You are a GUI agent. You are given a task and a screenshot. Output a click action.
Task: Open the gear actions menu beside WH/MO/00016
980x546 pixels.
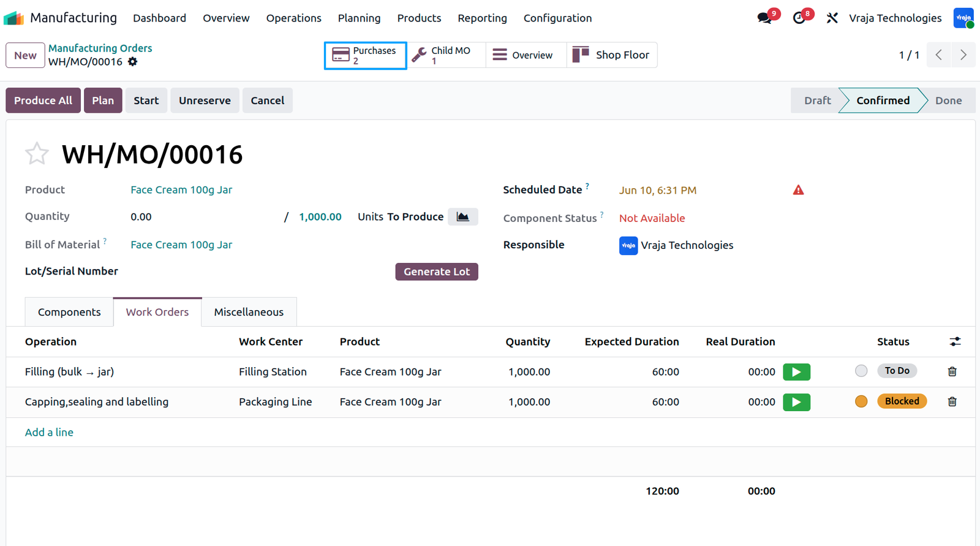click(x=132, y=62)
